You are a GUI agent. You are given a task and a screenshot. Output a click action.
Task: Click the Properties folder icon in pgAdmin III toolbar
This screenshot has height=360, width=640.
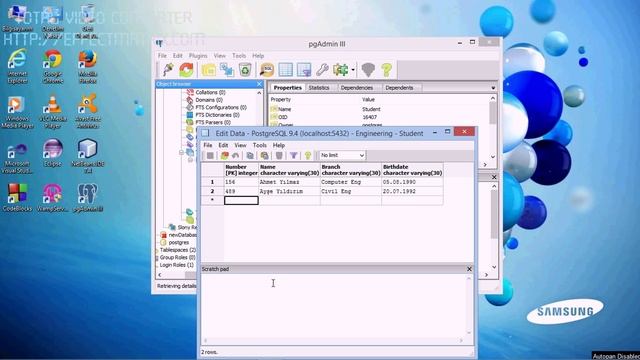click(x=209, y=70)
